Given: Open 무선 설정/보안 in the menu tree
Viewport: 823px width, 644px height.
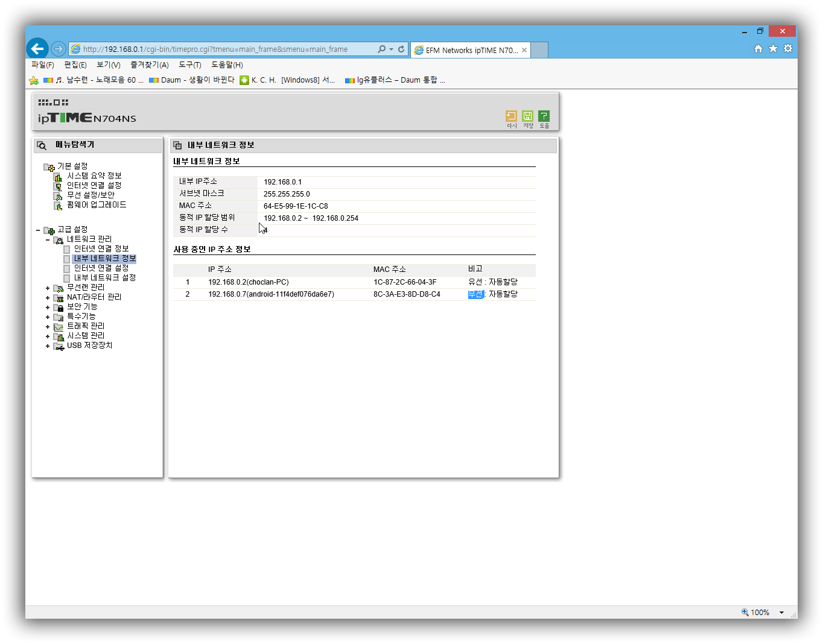Looking at the screenshot, I should click(x=91, y=195).
